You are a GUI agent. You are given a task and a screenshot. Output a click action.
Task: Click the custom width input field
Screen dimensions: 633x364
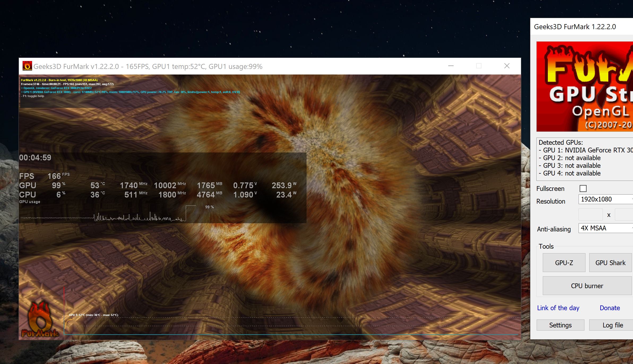point(590,214)
